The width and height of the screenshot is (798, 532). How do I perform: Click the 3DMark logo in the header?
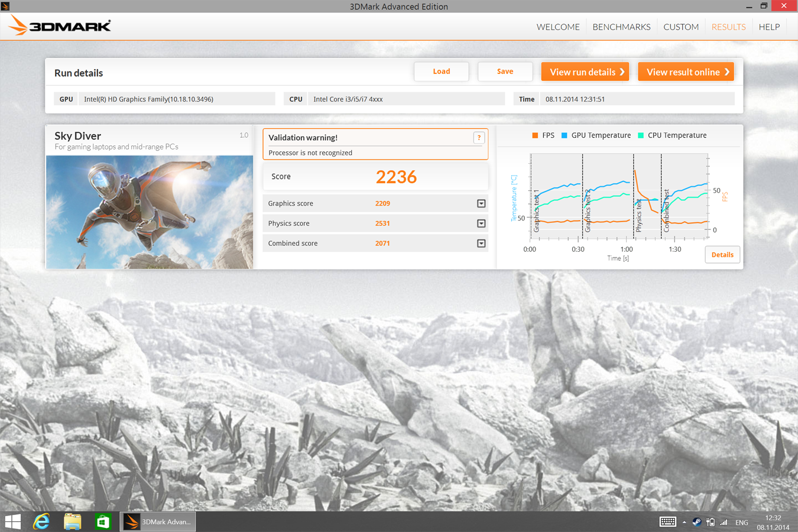[60, 25]
